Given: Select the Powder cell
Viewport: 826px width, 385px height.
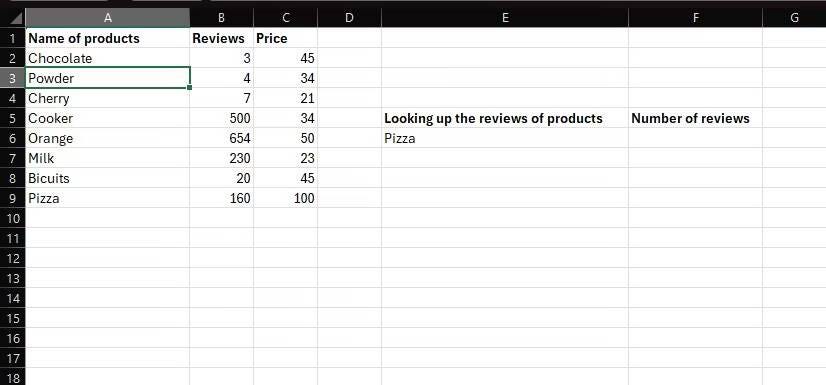Looking at the screenshot, I should 107,78.
